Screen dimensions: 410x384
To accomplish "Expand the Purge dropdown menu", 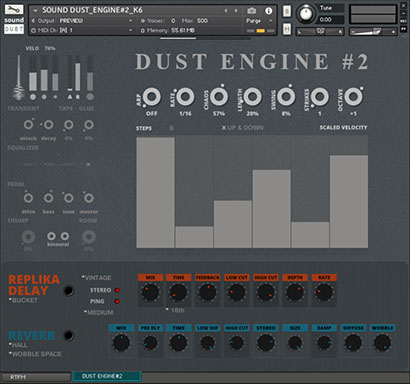I will pyautogui.click(x=259, y=21).
